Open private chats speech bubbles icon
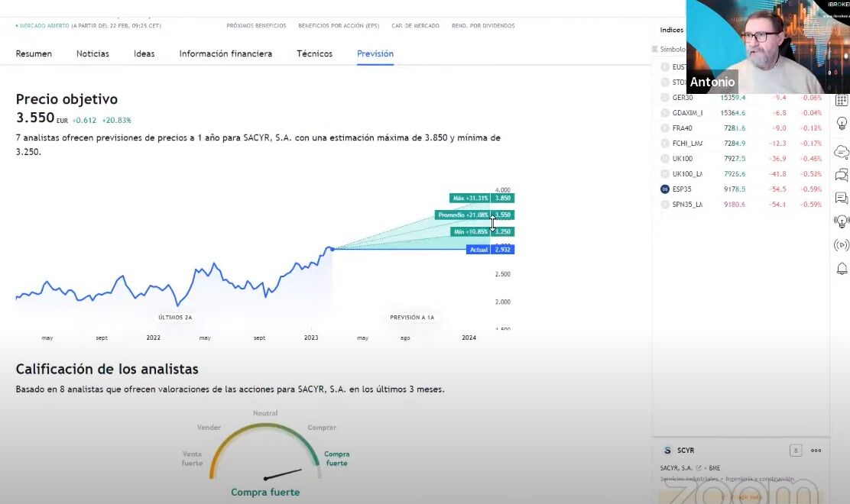Viewport: 850px width, 504px height. (x=842, y=175)
